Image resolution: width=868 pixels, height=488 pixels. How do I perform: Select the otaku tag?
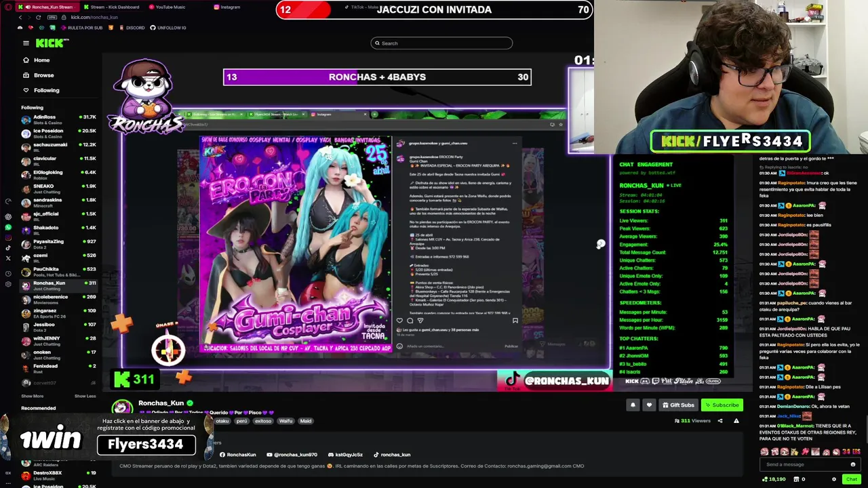[222, 421]
